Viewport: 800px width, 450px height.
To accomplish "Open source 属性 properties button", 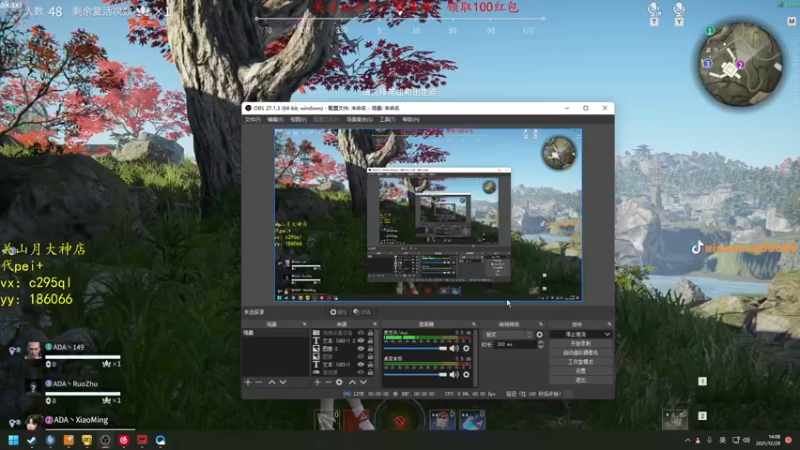I will pyautogui.click(x=338, y=312).
